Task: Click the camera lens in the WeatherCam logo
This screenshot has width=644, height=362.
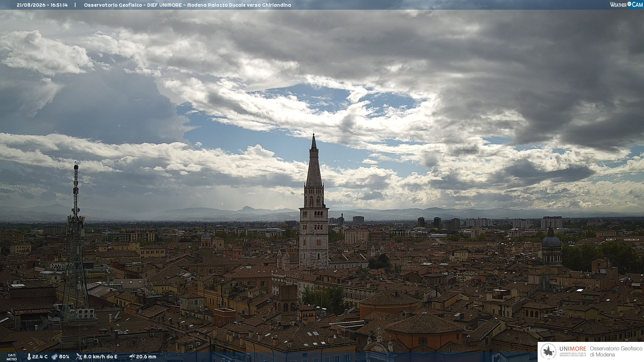Action: coord(629,4)
